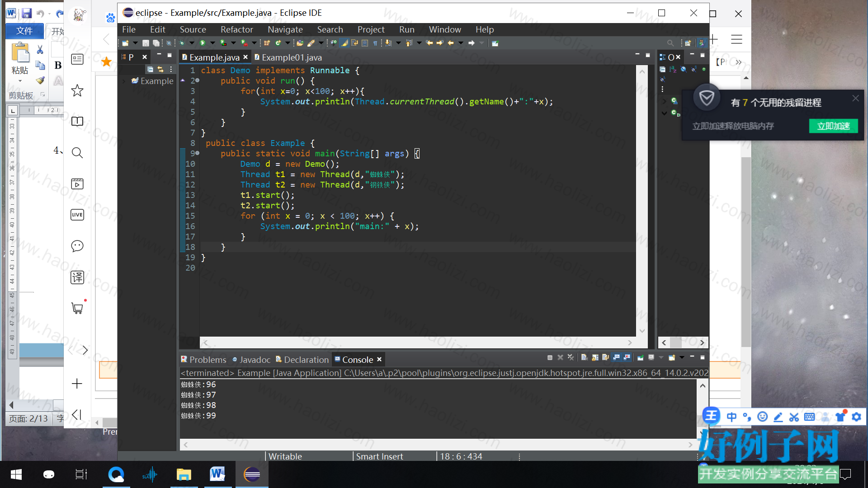Viewport: 868px width, 488px height.
Task: Create a new Java package via toolbar icon
Action: pyautogui.click(x=267, y=43)
